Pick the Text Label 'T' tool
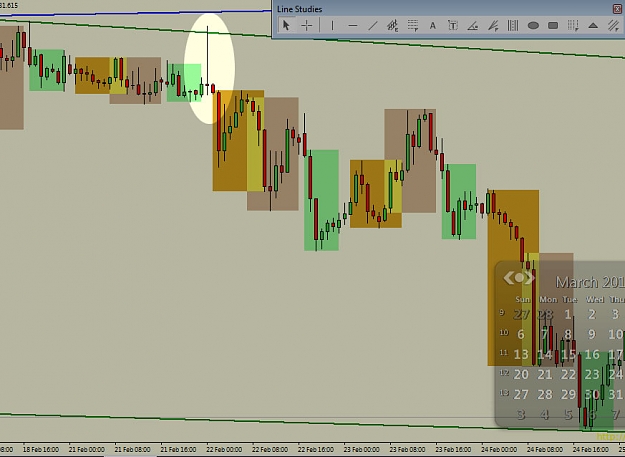The image size is (625, 457). pyautogui.click(x=453, y=25)
